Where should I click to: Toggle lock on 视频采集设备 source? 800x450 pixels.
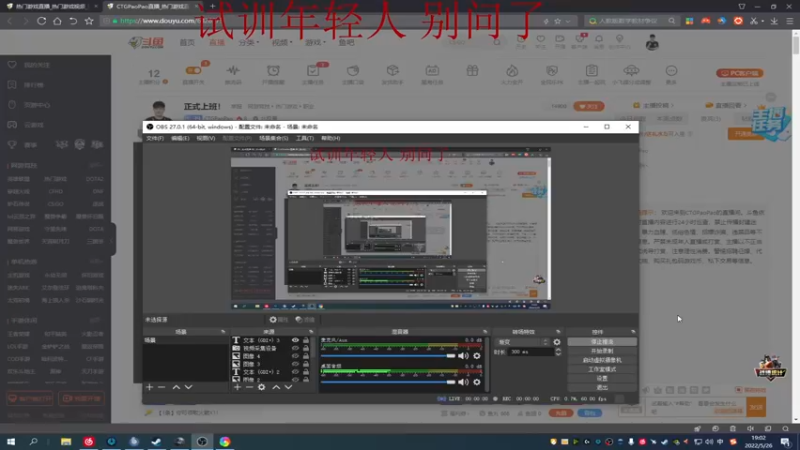tap(306, 348)
